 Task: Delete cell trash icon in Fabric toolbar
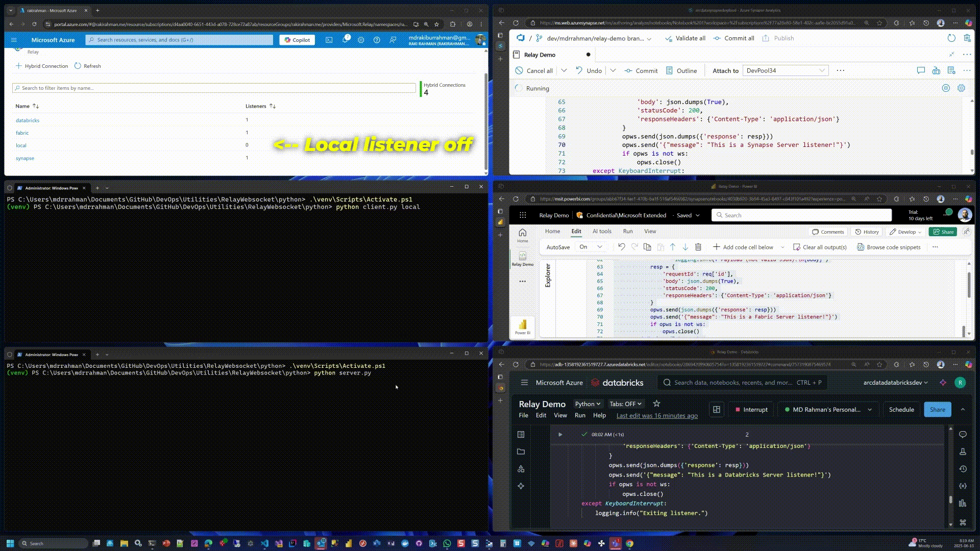(x=698, y=247)
